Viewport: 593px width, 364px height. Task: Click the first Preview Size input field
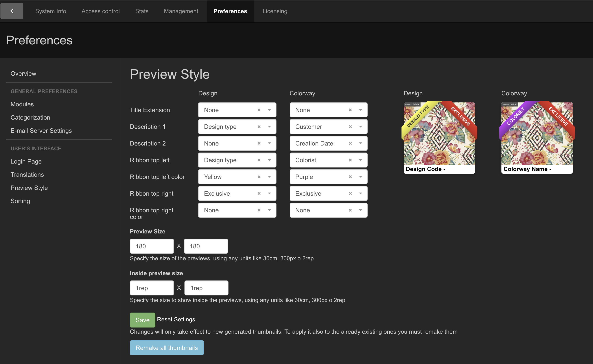coord(152,246)
